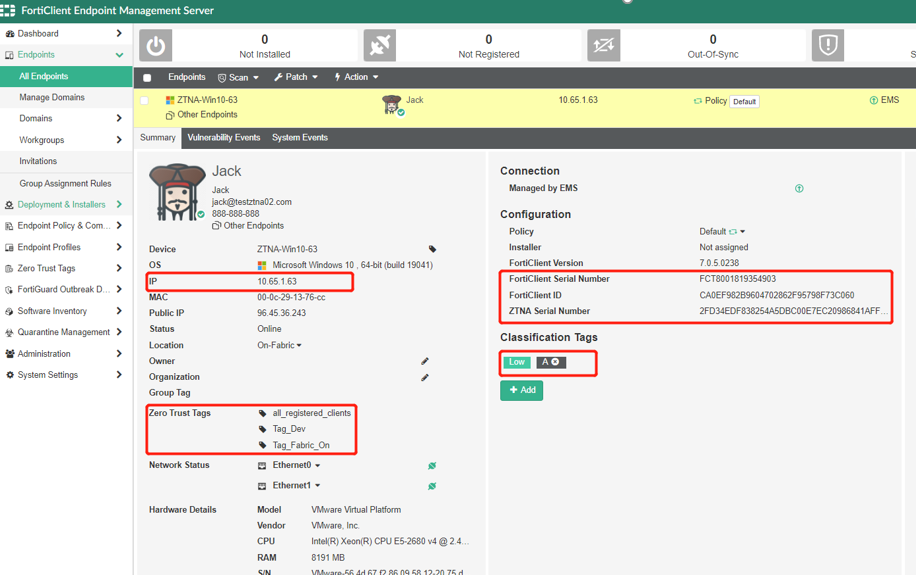Image resolution: width=916 pixels, height=575 pixels.
Task: Select All Endpoints in sidebar
Action: (66, 76)
